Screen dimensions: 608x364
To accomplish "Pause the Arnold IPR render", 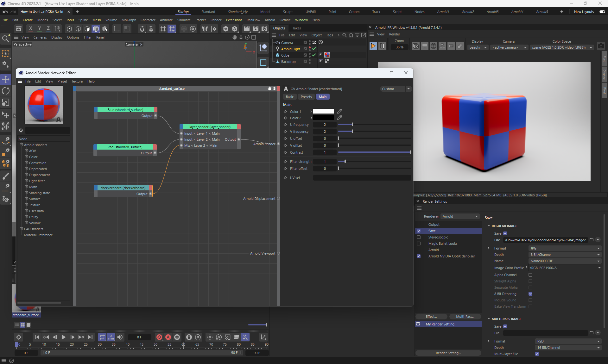I will pos(382,46).
